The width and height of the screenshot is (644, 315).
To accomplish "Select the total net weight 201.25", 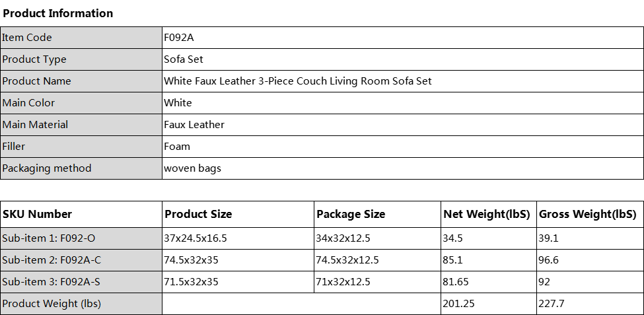I will pos(458,304).
